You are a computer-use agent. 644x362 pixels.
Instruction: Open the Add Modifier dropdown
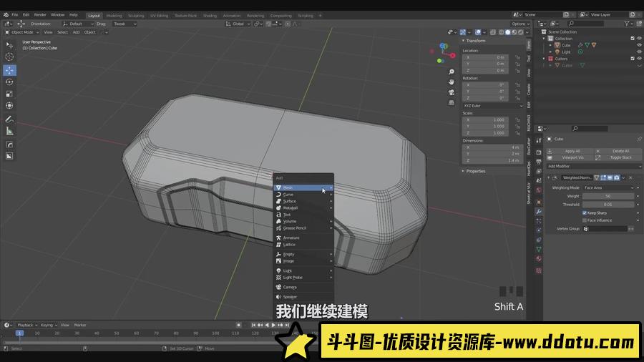(593, 166)
